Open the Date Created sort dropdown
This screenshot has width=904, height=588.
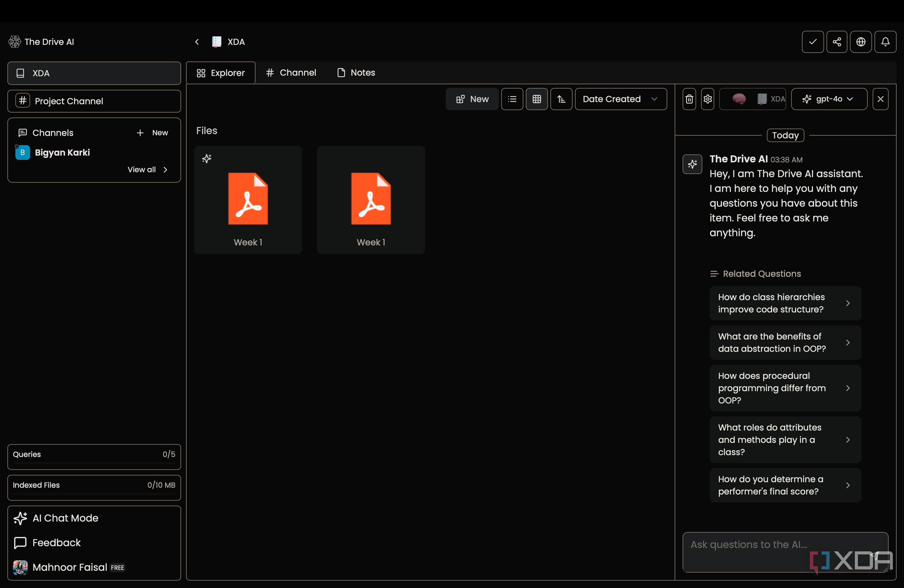point(621,99)
